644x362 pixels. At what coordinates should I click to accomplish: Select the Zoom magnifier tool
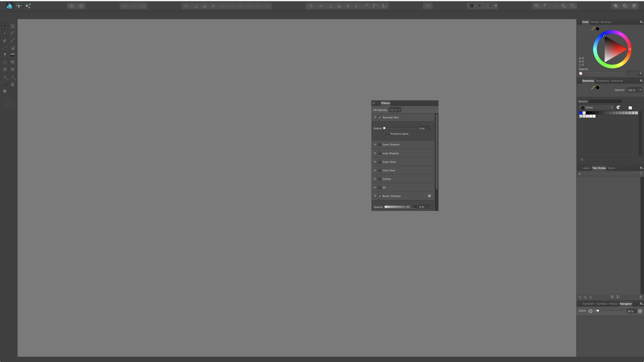coord(5,91)
